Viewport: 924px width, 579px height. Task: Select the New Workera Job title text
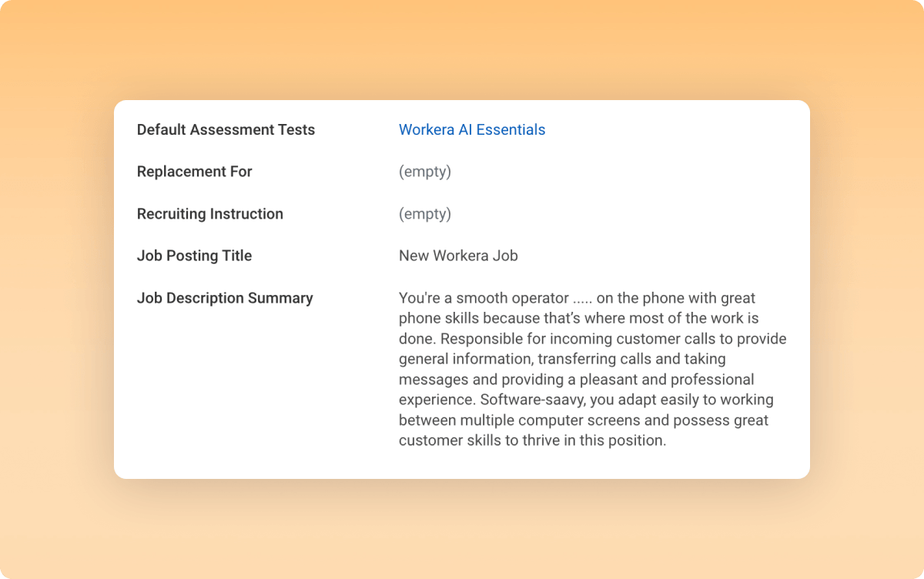pos(458,256)
